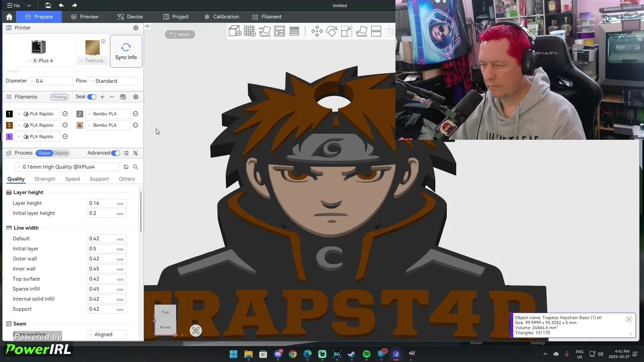Open the Speed settings tab
This screenshot has height=362, width=644.
point(72,179)
